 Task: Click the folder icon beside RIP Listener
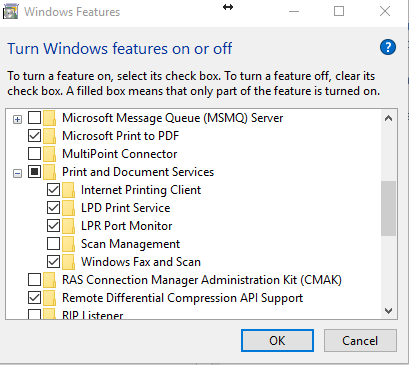49,314
